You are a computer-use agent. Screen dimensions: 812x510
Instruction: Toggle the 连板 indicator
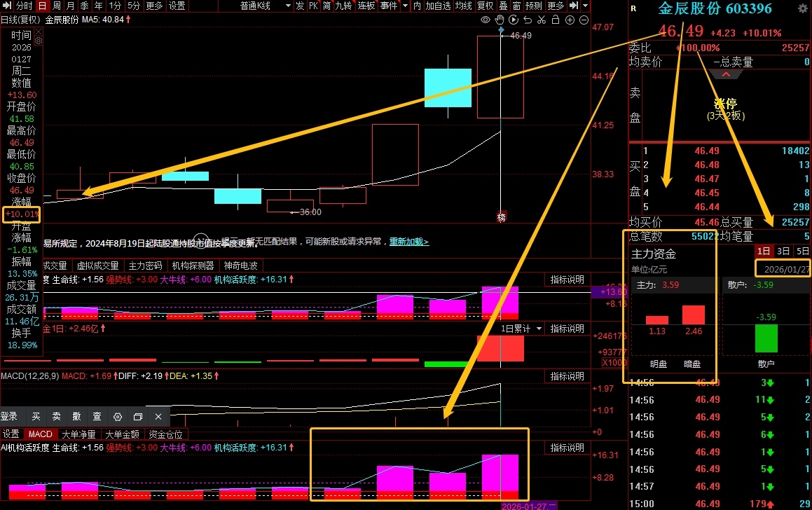pyautogui.click(x=366, y=6)
